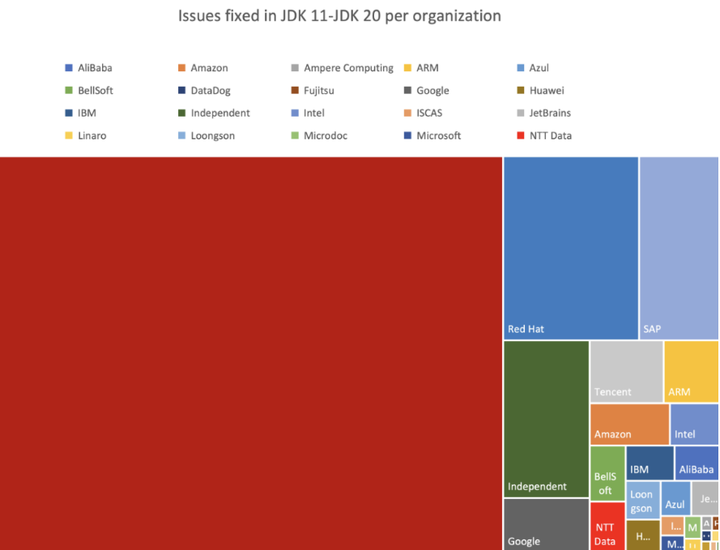720x550 pixels.
Task: Click the IBM treemap block
Action: pos(650,463)
